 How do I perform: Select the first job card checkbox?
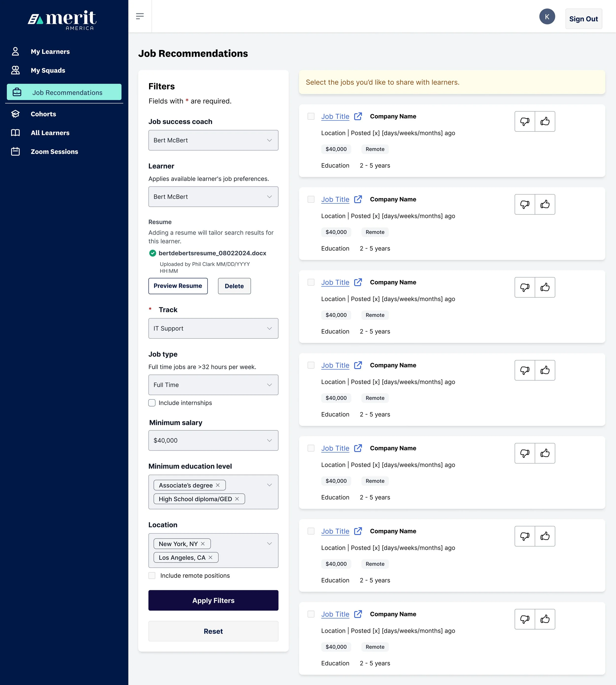[311, 116]
